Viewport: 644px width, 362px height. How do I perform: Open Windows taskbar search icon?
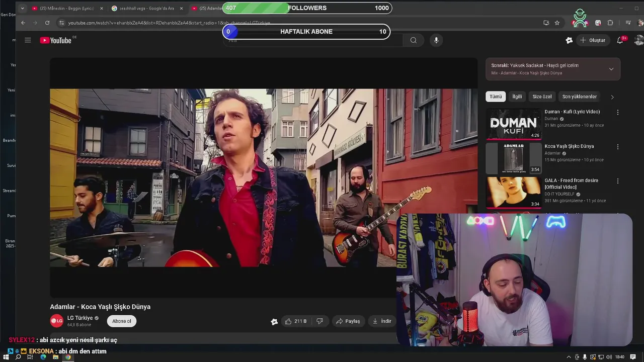[18, 357]
